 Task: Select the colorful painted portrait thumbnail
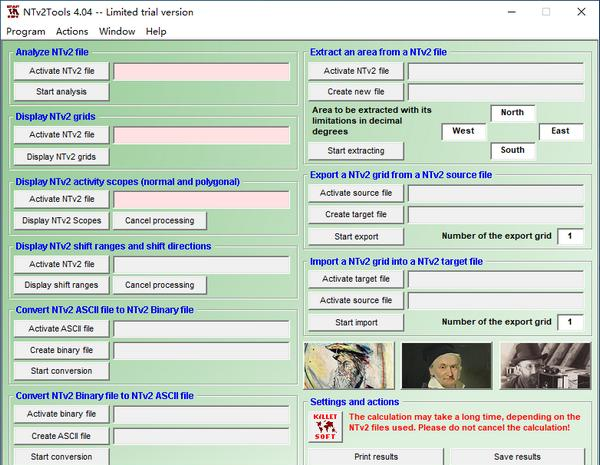(349, 365)
